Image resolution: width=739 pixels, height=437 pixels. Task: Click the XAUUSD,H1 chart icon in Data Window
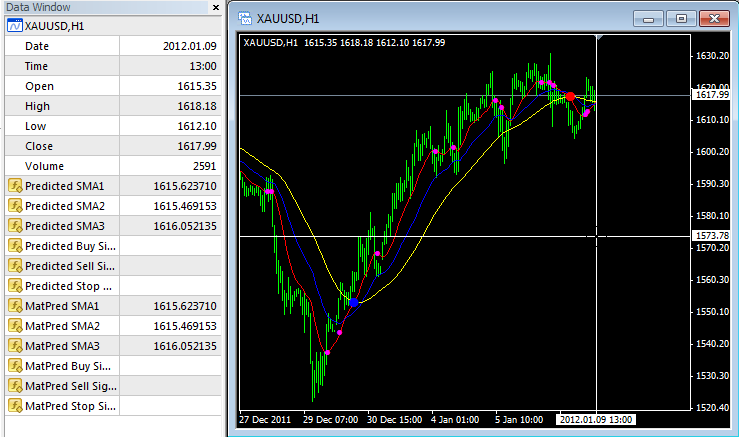click(15, 26)
